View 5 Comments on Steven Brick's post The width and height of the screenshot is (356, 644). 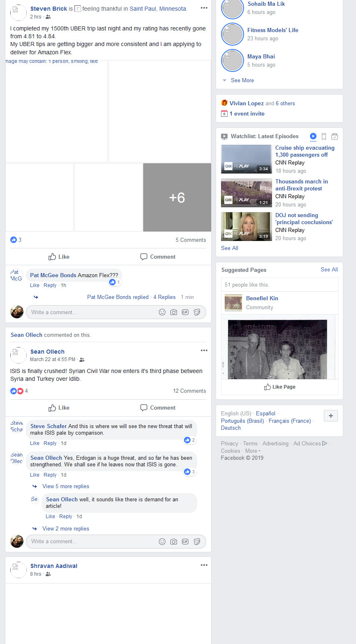[191, 240]
